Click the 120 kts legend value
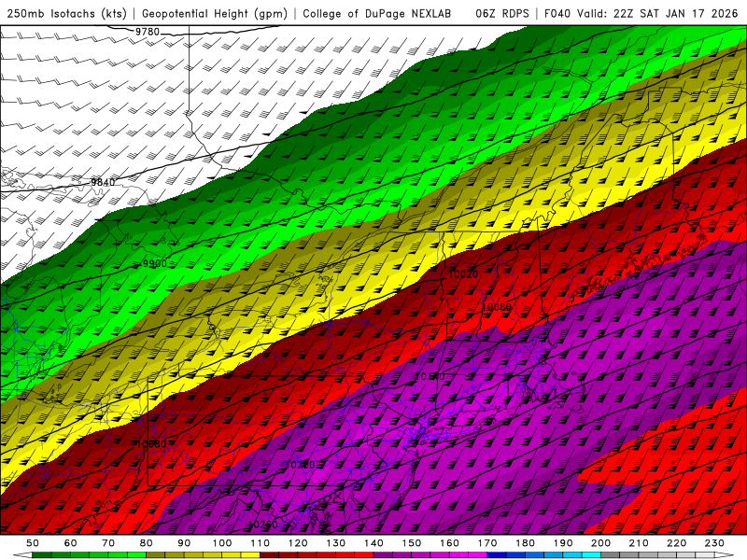Viewport: 747px width, 560px height. click(x=298, y=543)
